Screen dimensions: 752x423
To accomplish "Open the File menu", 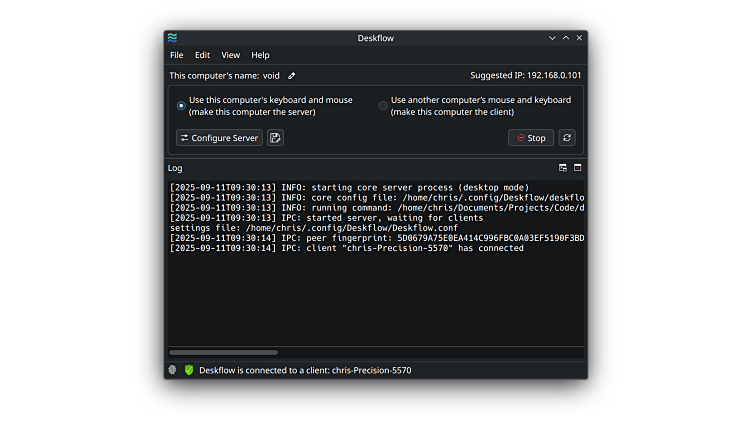I will (x=177, y=55).
